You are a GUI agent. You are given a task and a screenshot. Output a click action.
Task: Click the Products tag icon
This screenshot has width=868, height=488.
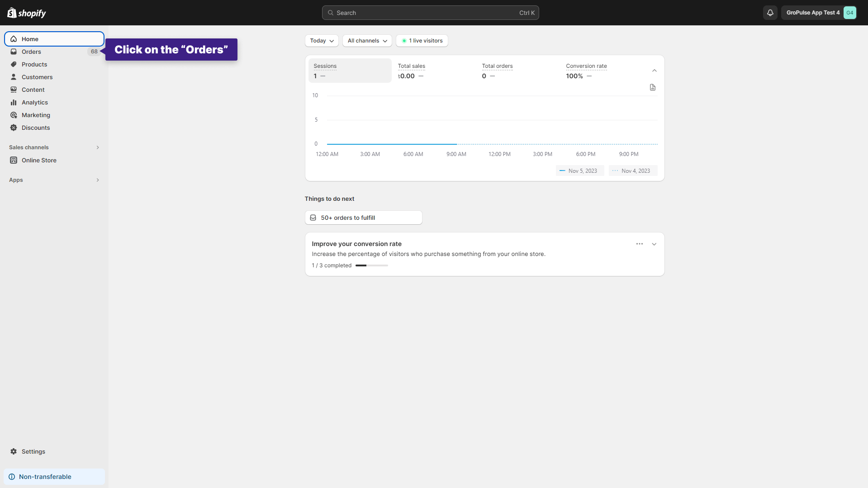(x=14, y=64)
